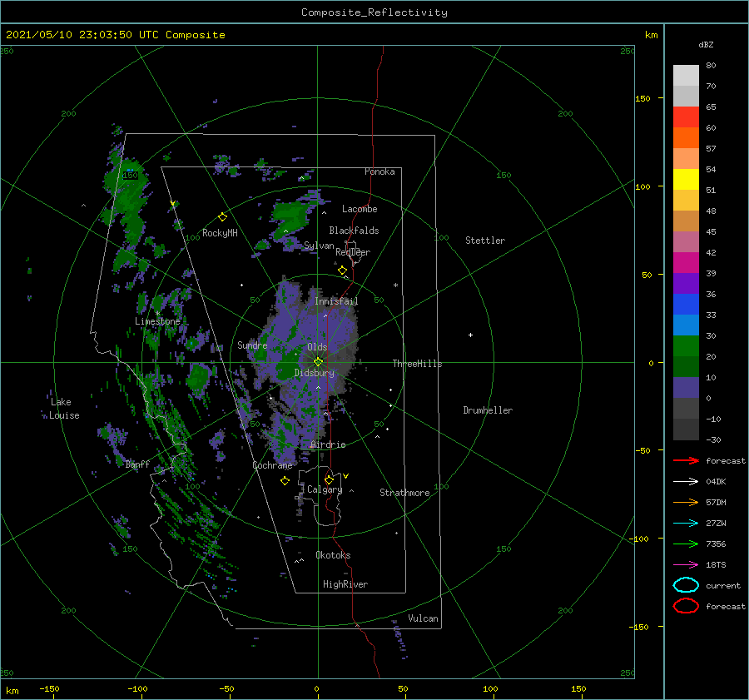This screenshot has height=700, width=749.
Task: Click the Limestone label
Action: pos(157,321)
